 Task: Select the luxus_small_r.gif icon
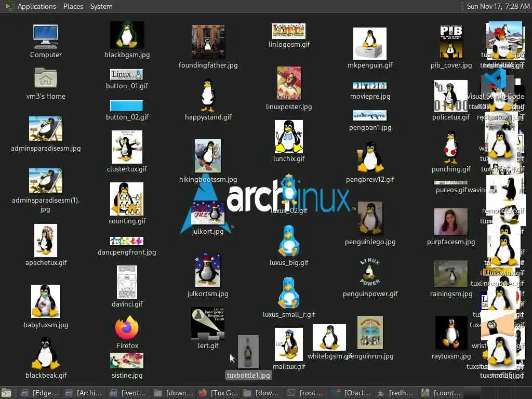click(289, 293)
